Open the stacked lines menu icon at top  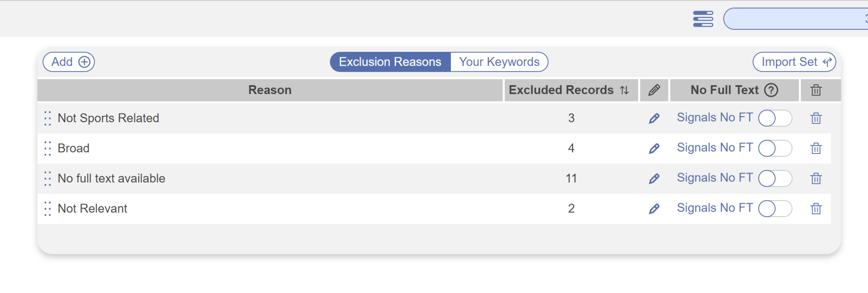pyautogui.click(x=703, y=19)
